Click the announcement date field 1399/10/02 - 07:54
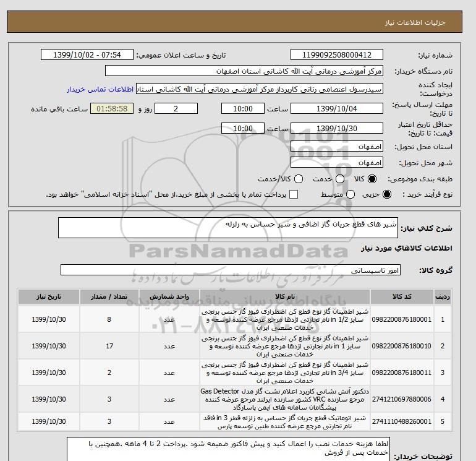Image resolution: width=476 pixels, height=461 pixels. [87, 54]
